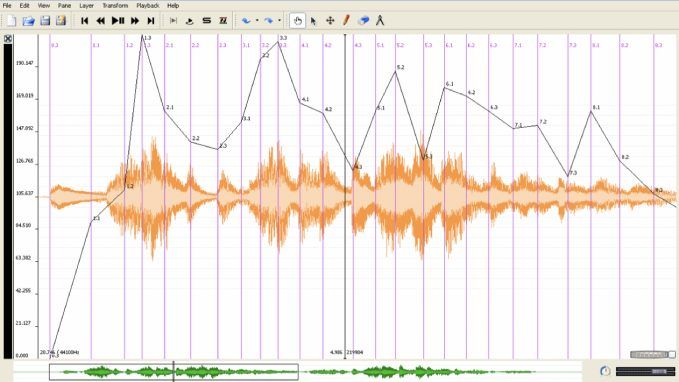Select the Measure calipers tool
679x382 pixels.
coord(380,20)
